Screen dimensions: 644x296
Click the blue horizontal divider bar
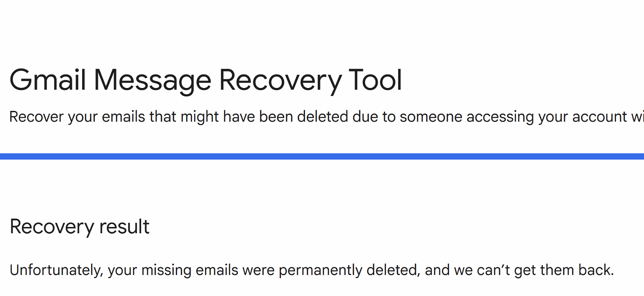coord(322,156)
